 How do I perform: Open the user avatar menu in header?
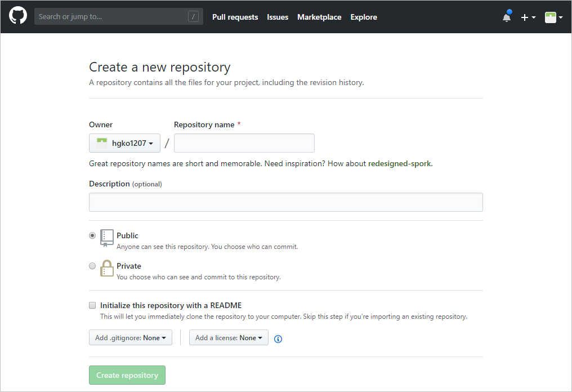pos(553,17)
